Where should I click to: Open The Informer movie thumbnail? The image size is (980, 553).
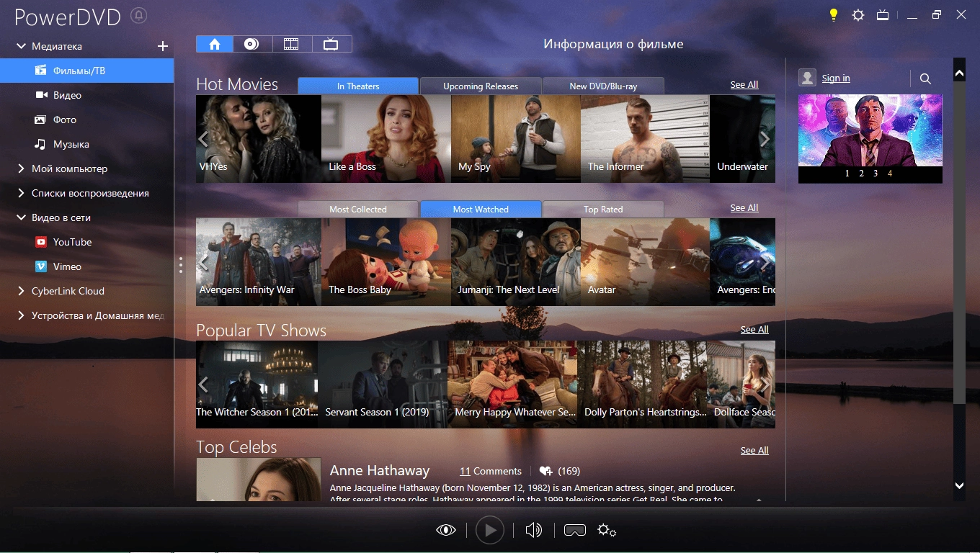click(x=646, y=138)
